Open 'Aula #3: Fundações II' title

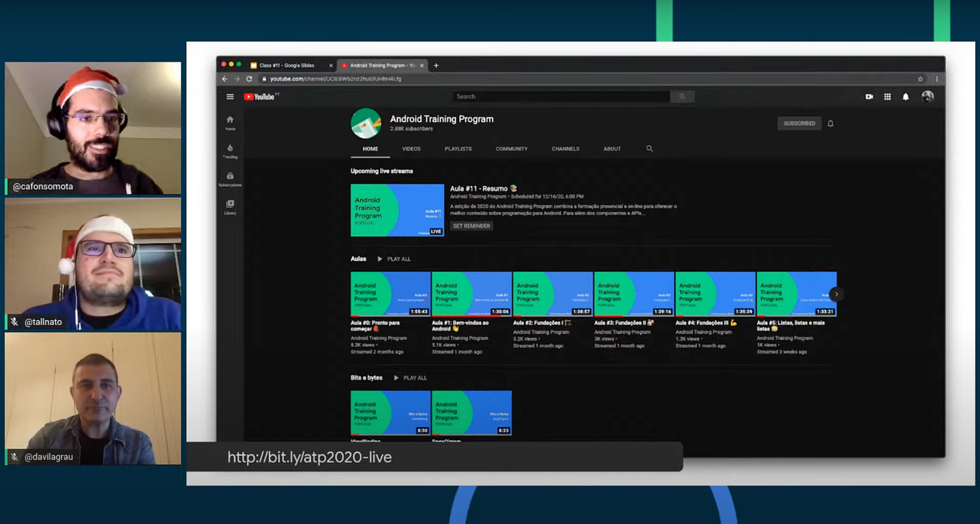(624, 323)
